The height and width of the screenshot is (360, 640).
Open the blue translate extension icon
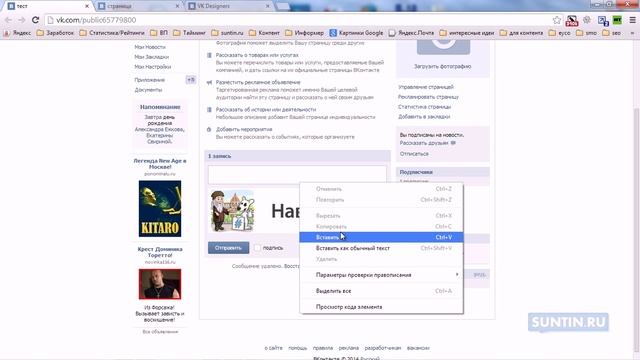603,20
